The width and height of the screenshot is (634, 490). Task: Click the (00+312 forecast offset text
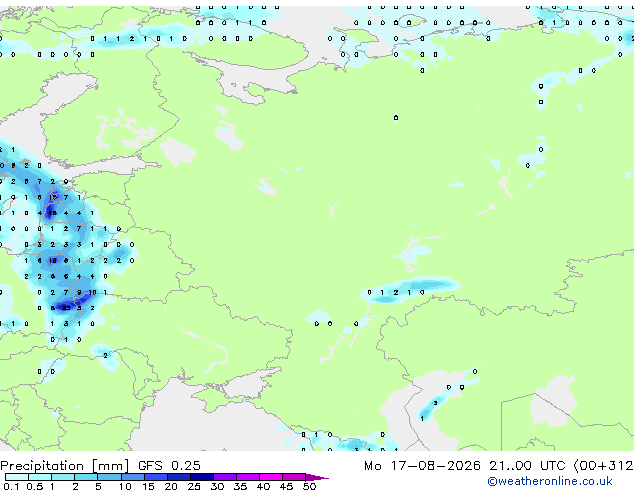coord(603,466)
